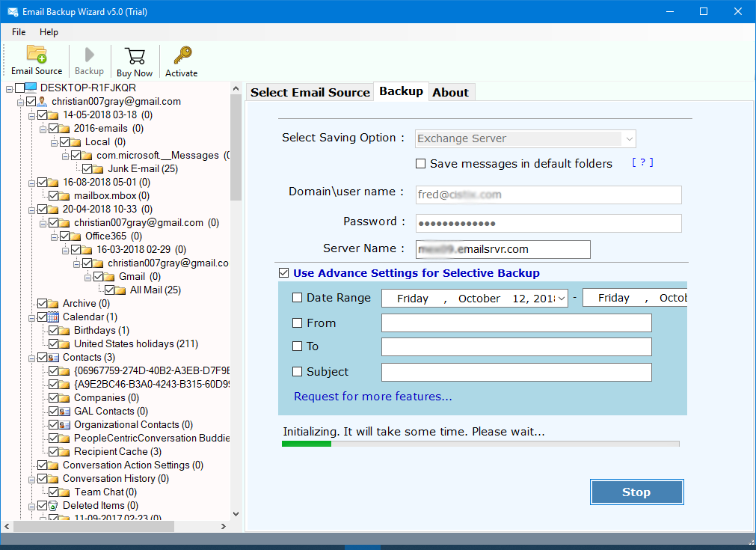This screenshot has width=756, height=550.
Task: Switch to Select Email Source tab
Action: pyautogui.click(x=310, y=92)
